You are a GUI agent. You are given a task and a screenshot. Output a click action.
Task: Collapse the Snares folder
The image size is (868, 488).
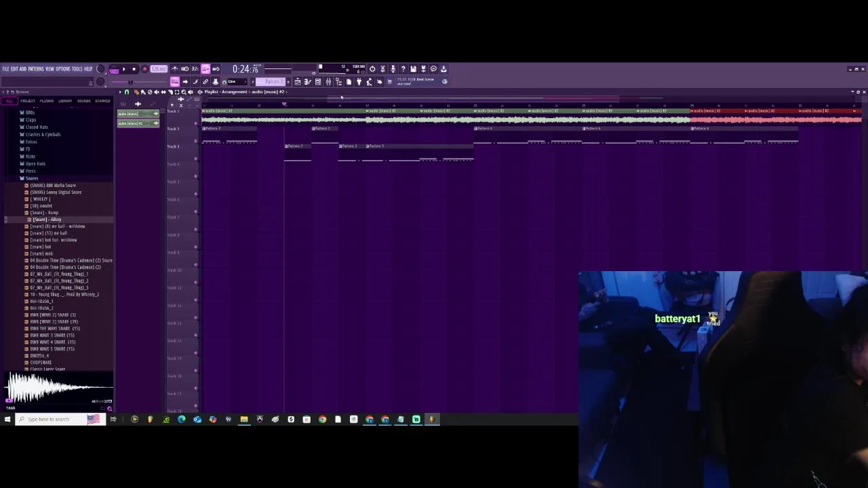point(31,178)
